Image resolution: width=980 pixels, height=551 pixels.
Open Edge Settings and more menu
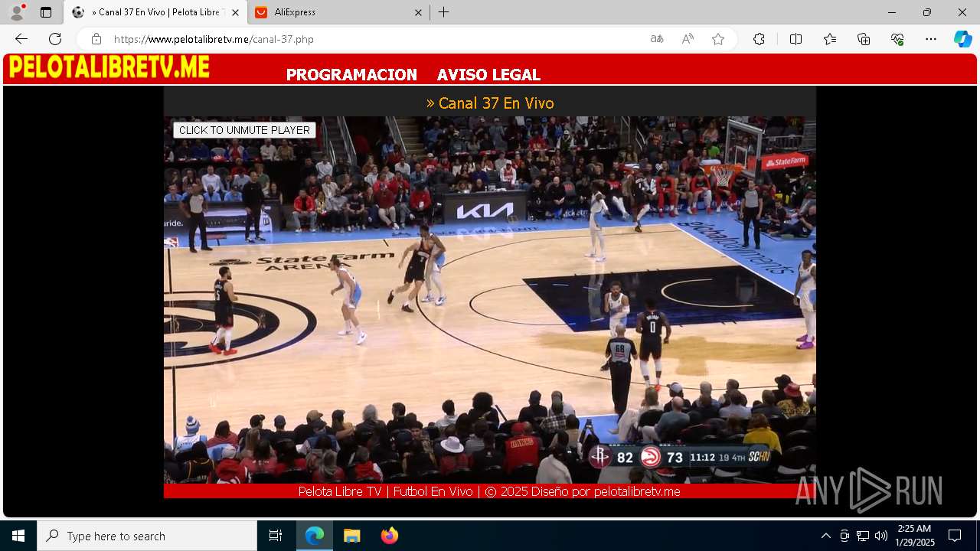[x=931, y=39]
